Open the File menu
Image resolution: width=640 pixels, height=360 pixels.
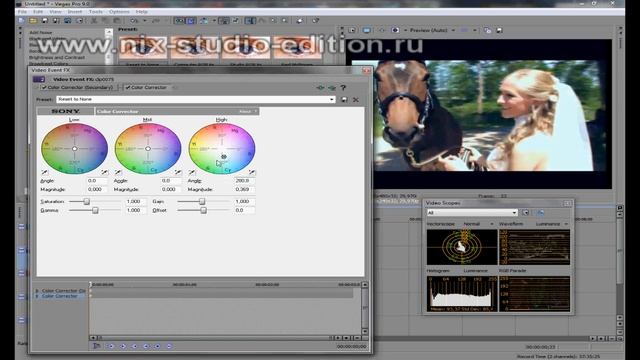[22, 12]
